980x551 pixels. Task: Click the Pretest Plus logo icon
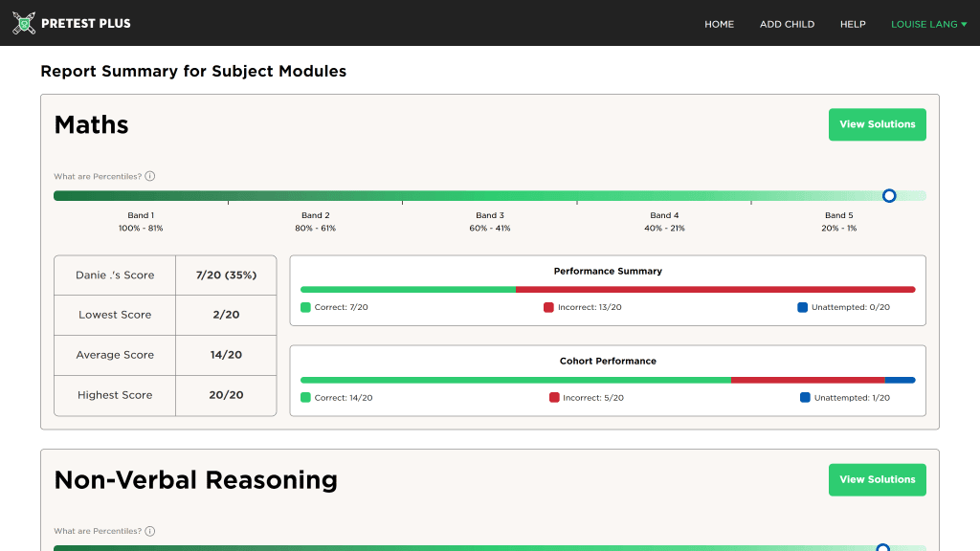point(23,23)
